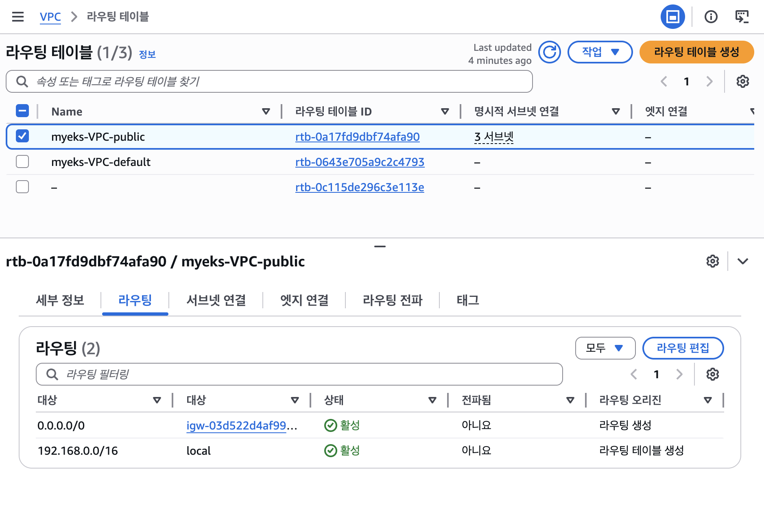Launch CloudShell from the top bar
The image size is (764, 532).
[x=742, y=17]
